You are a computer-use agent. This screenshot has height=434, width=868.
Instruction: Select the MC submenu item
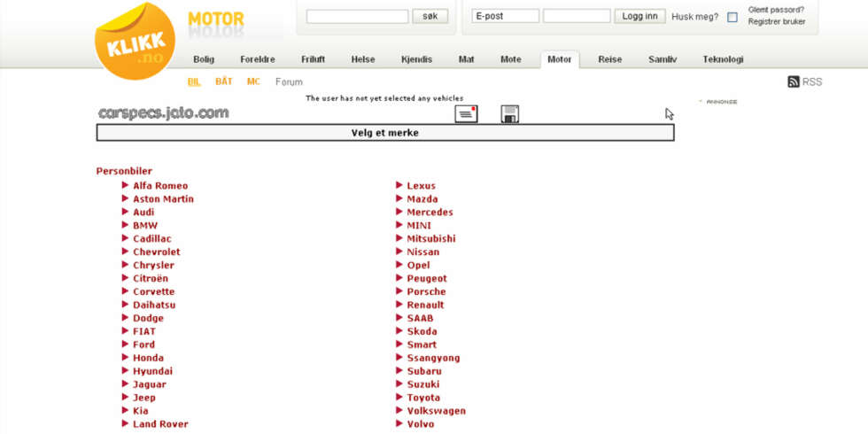(253, 81)
